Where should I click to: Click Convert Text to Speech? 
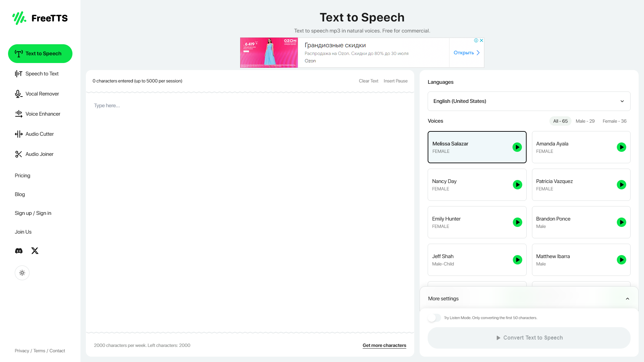point(529,338)
